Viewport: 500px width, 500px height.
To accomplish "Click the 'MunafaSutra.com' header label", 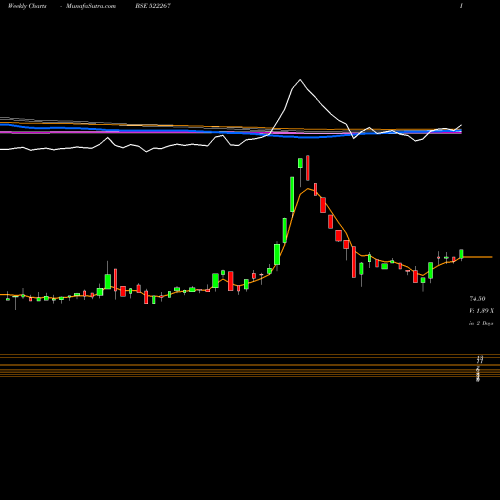I will click(91, 6).
